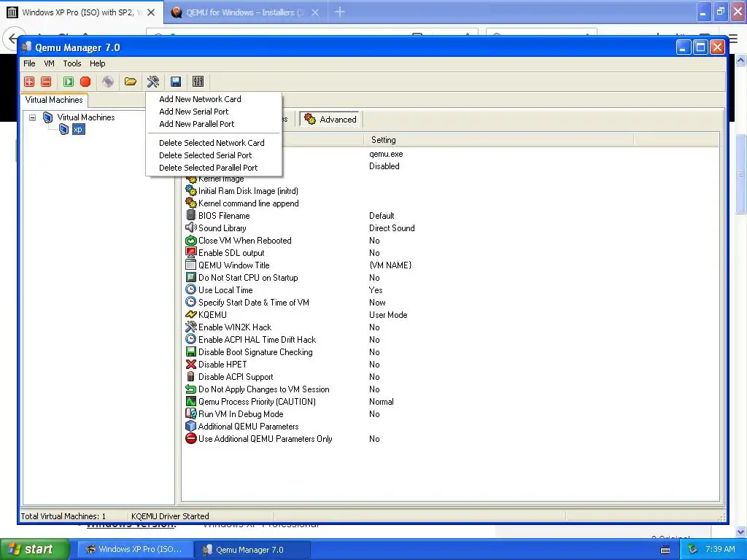
Task: Open the File menu
Action: click(x=29, y=63)
